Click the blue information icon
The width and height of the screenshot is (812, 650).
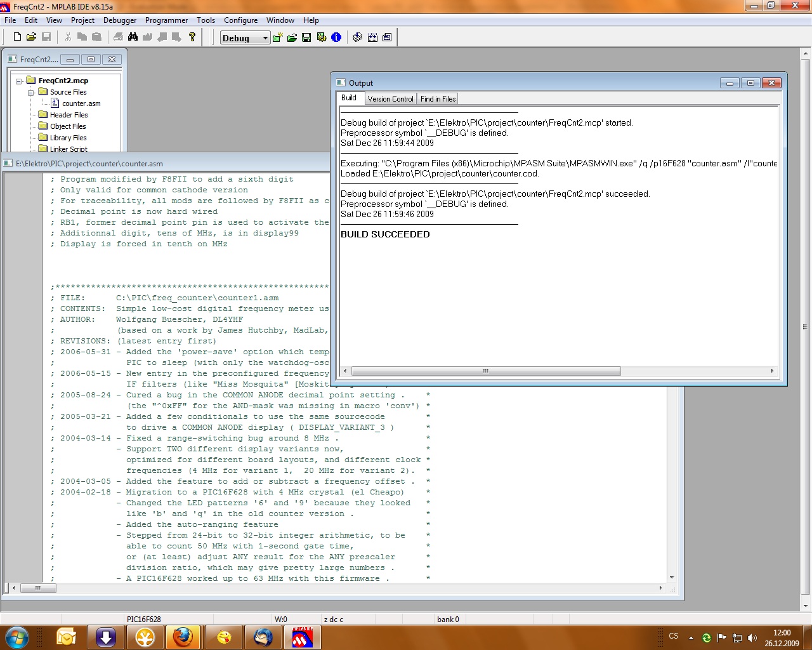pos(336,37)
